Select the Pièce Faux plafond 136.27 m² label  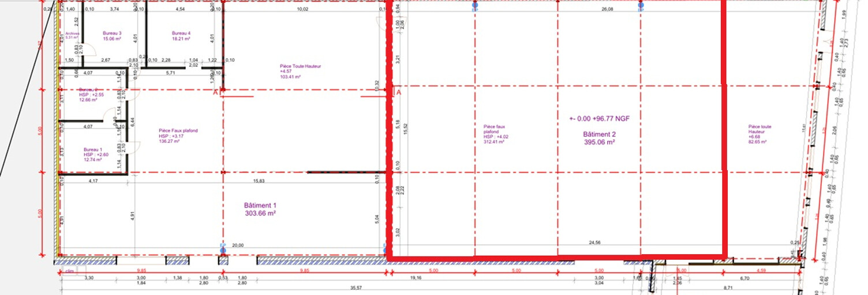point(178,134)
